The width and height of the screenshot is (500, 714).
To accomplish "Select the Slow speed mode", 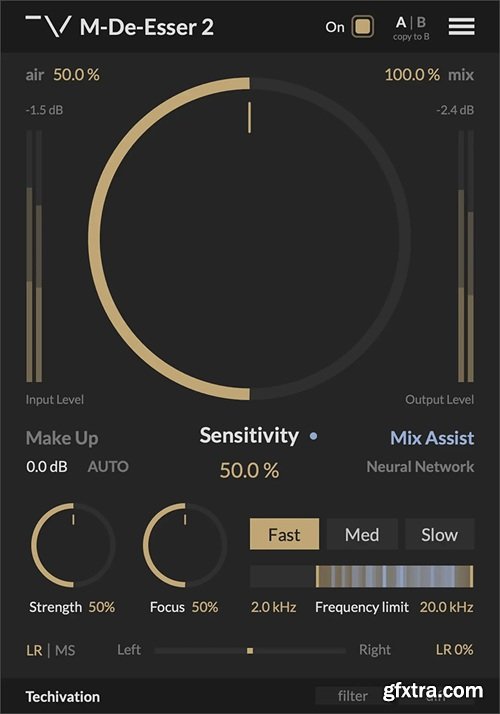I will (439, 534).
